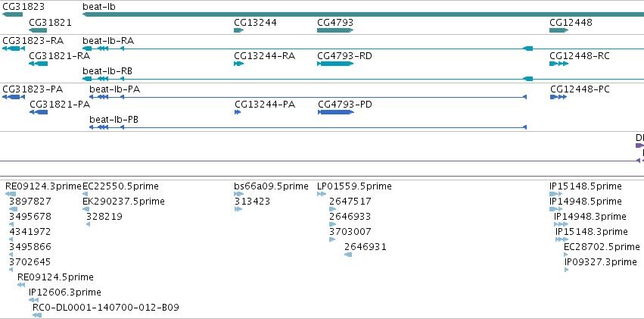Click the RC0-DL0001-140700-012-B09 label

click(x=106, y=308)
